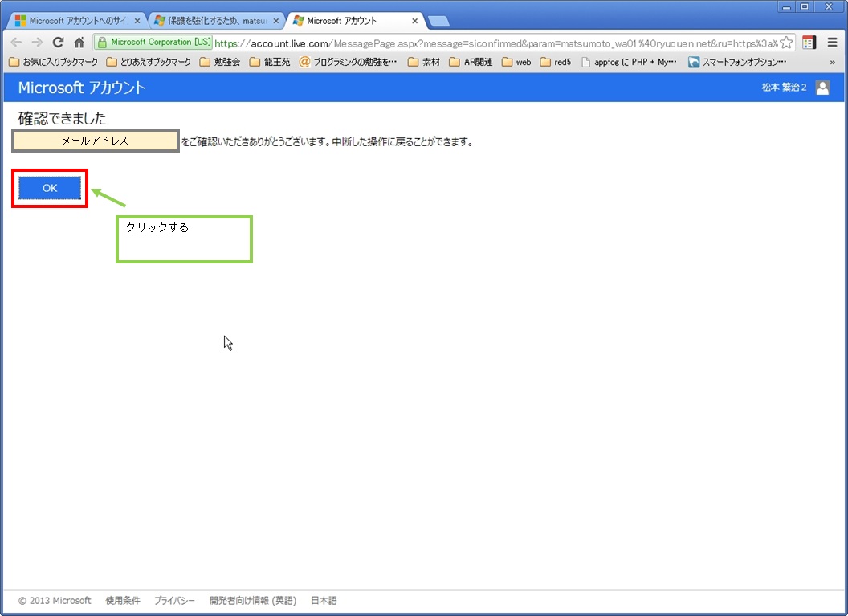Viewport: 848px width, 616px height.
Task: Open the appfog に PHP bookmark
Action: (x=629, y=62)
